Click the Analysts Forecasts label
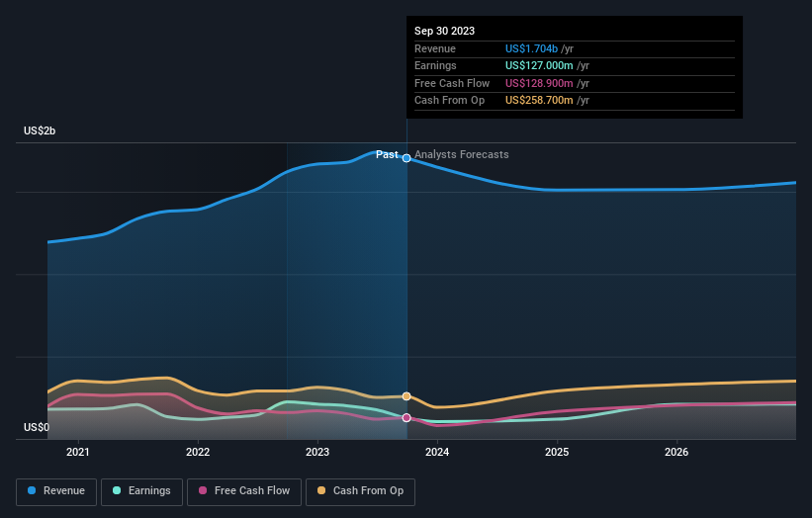The image size is (812, 518). (x=462, y=155)
